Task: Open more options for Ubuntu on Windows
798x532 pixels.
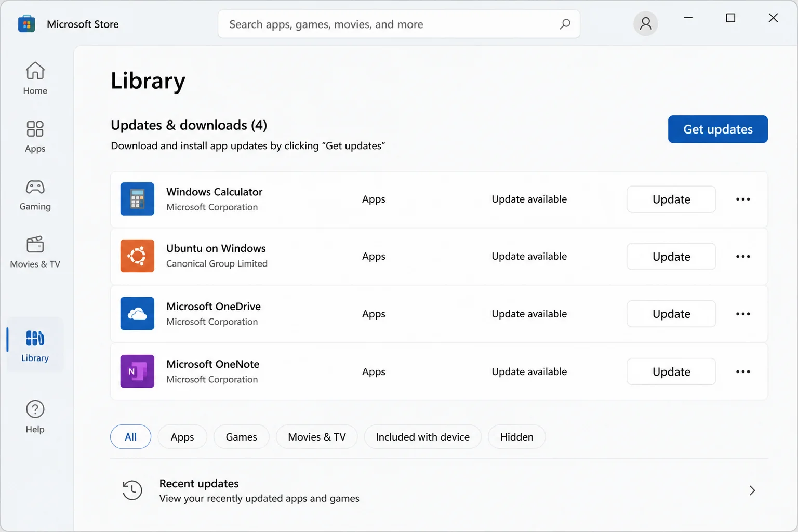Action: click(743, 256)
